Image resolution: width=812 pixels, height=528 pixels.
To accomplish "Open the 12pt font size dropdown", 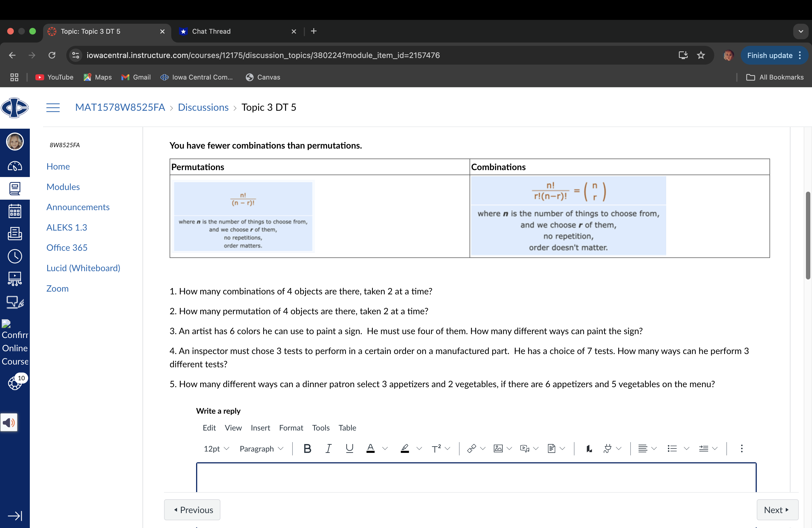I will [216, 448].
